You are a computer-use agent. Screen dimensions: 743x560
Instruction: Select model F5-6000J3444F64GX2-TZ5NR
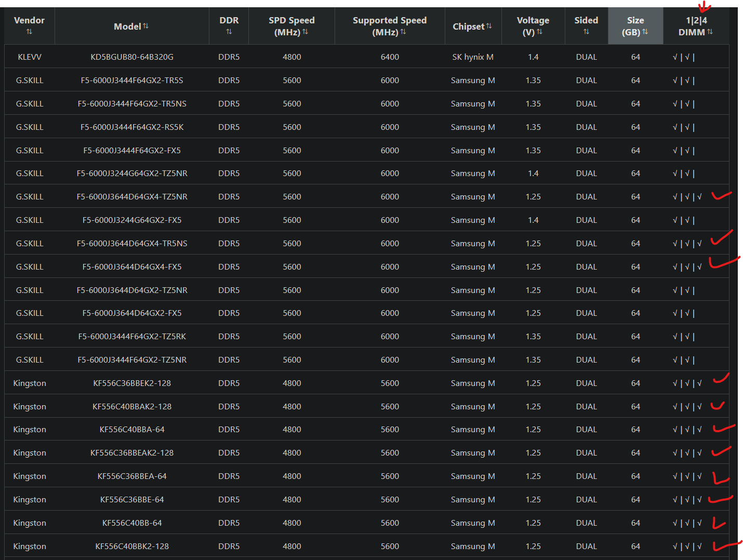132,360
